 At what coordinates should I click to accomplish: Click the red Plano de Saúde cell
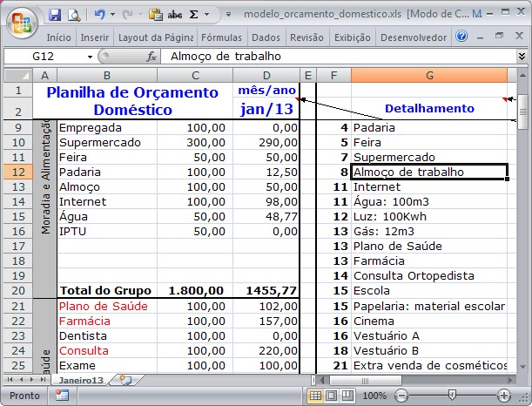[x=107, y=306]
